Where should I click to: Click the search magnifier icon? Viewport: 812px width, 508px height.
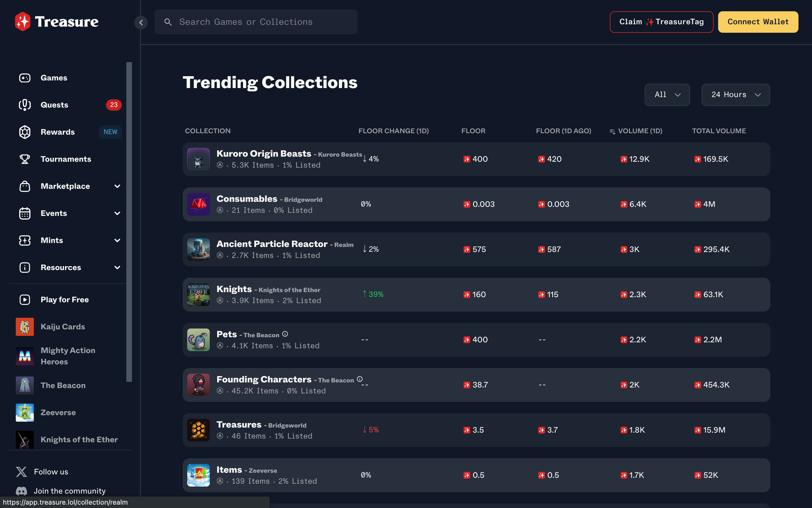(168, 22)
